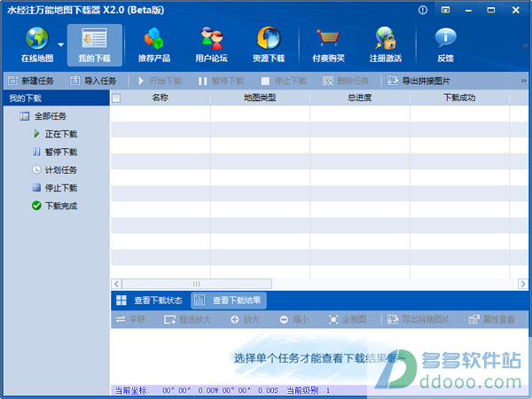The width and height of the screenshot is (532, 399).
Task: Open 属性查看 properties tool
Action: point(491,319)
